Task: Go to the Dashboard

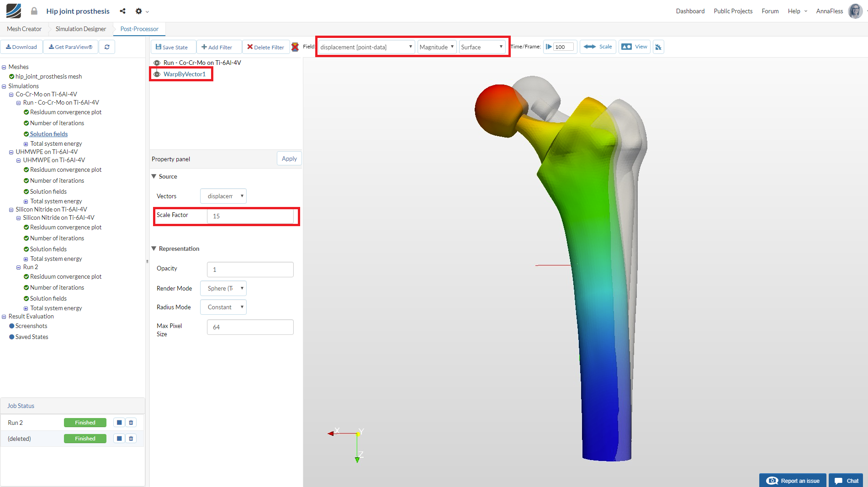Action: (x=690, y=11)
